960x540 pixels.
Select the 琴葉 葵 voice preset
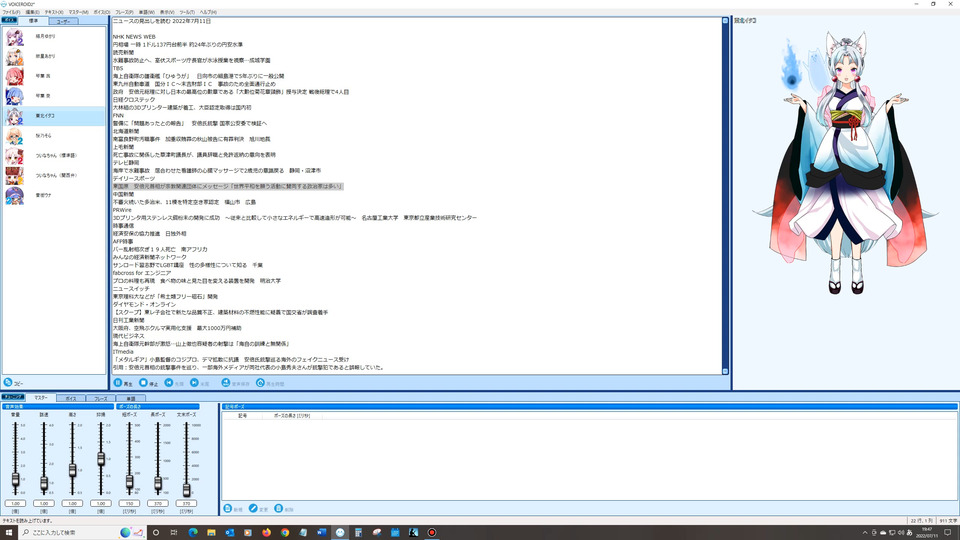point(54,96)
